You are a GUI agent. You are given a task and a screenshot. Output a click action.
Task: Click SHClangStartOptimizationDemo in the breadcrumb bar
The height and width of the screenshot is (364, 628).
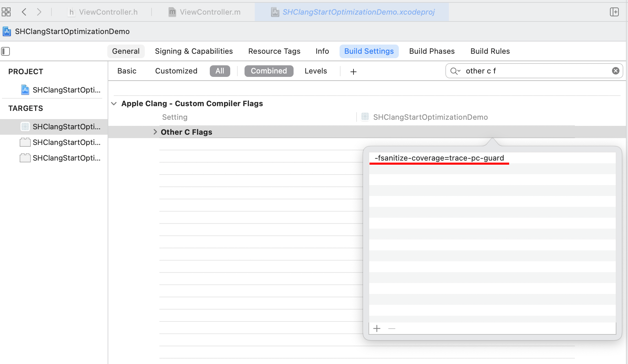pyautogui.click(x=72, y=31)
